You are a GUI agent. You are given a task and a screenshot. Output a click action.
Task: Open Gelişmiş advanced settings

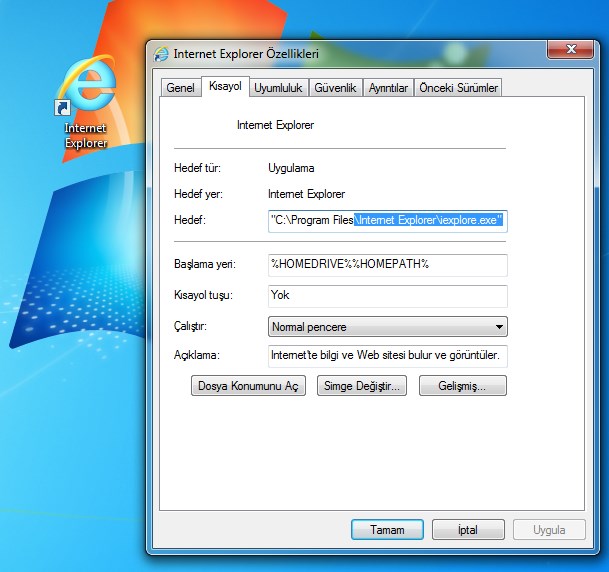click(x=463, y=386)
